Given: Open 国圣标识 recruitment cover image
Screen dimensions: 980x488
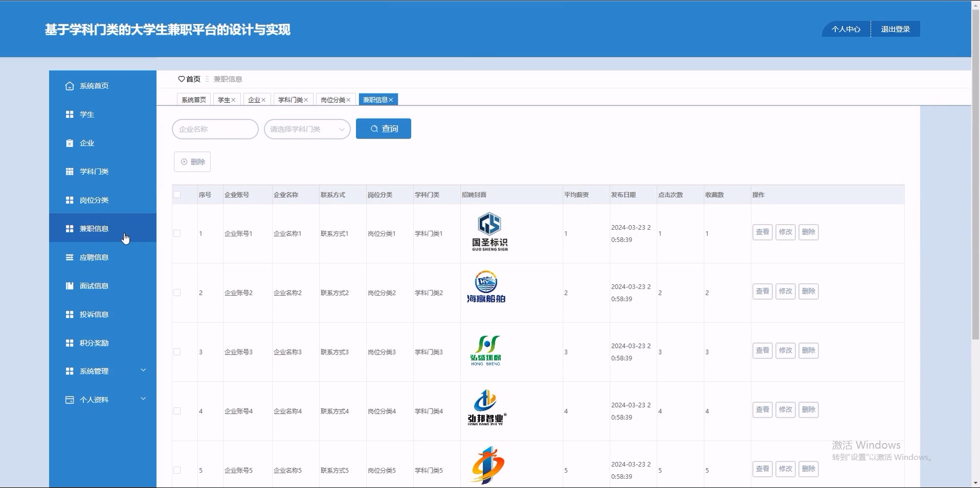Looking at the screenshot, I should (490, 232).
